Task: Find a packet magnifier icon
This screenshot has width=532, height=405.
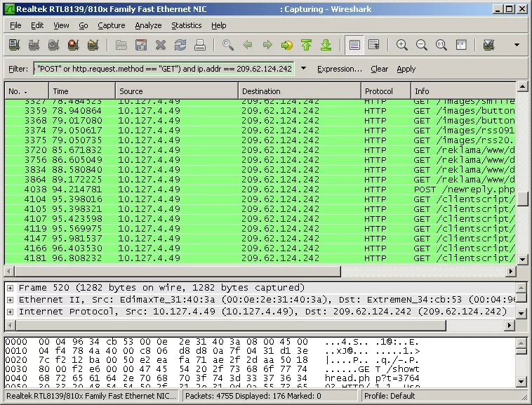Action: pos(228,45)
